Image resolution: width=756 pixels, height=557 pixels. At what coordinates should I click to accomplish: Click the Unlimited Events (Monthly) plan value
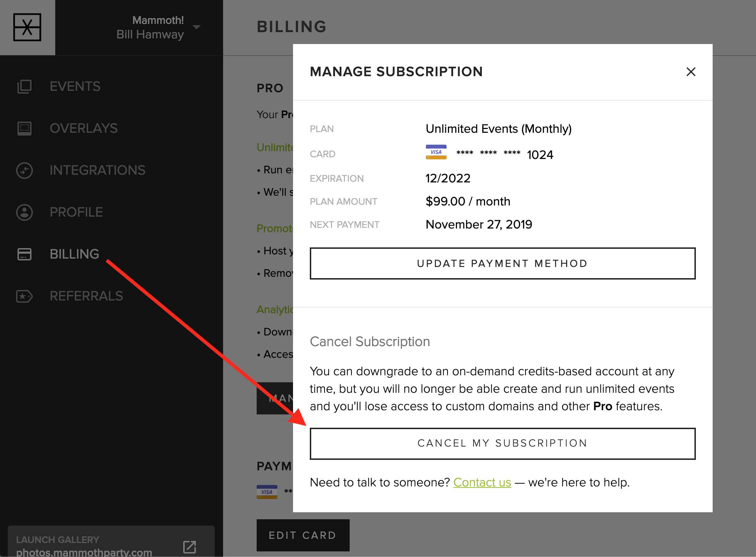(x=499, y=129)
